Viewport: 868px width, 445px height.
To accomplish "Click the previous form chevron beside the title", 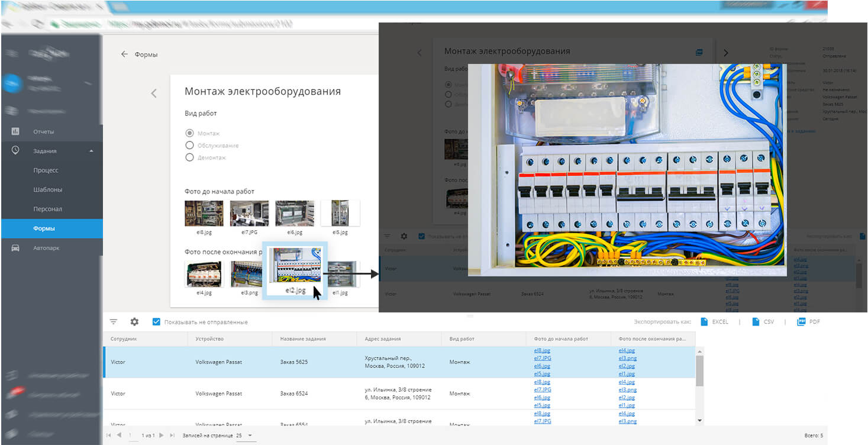I will tap(154, 93).
